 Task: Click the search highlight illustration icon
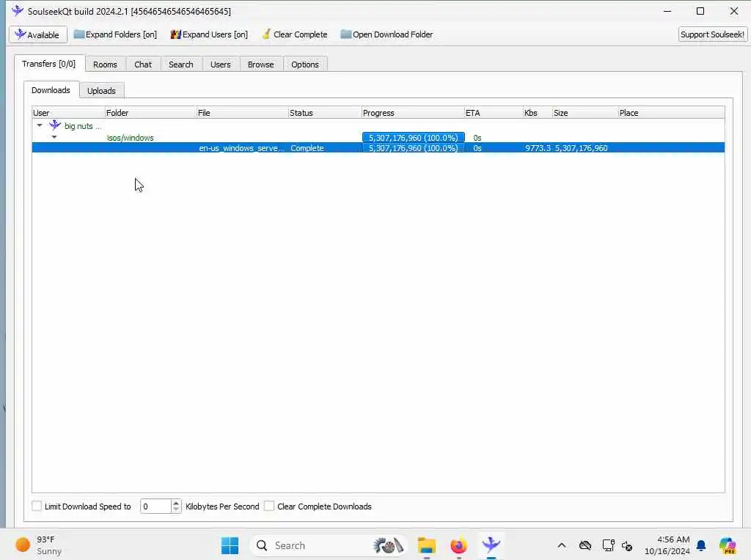pos(388,545)
